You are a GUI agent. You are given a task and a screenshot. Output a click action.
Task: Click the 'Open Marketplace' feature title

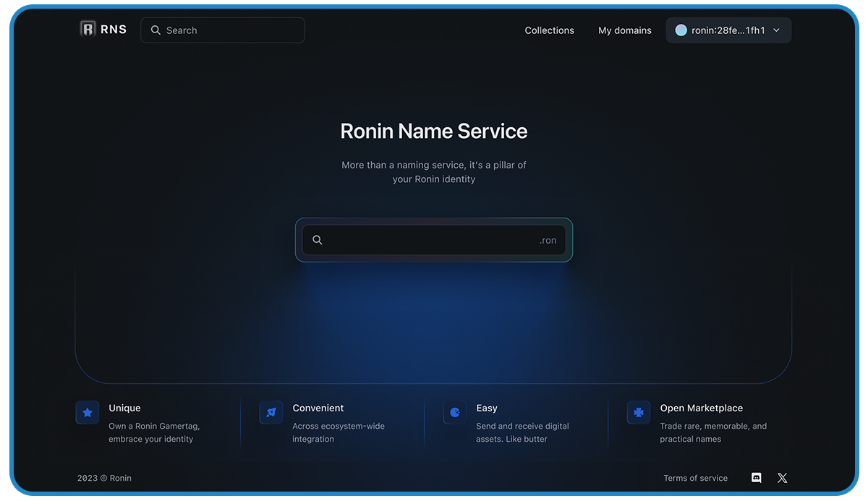click(x=702, y=408)
